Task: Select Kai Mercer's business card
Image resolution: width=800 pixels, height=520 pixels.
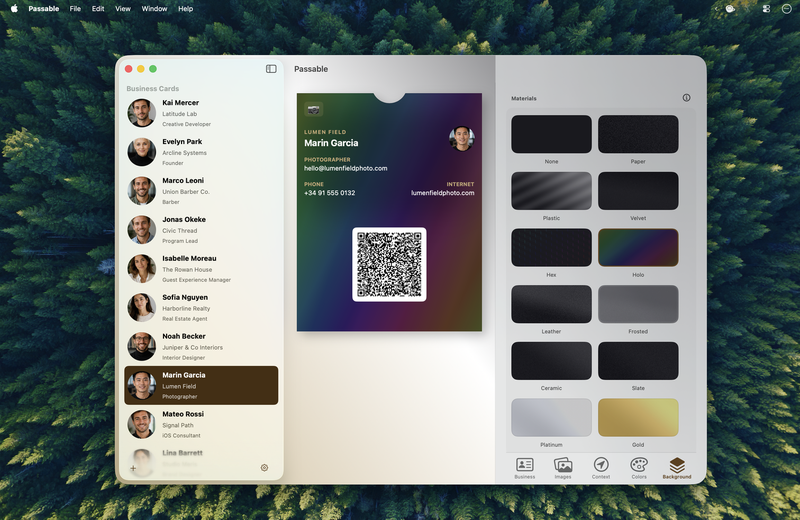Action: [201, 113]
